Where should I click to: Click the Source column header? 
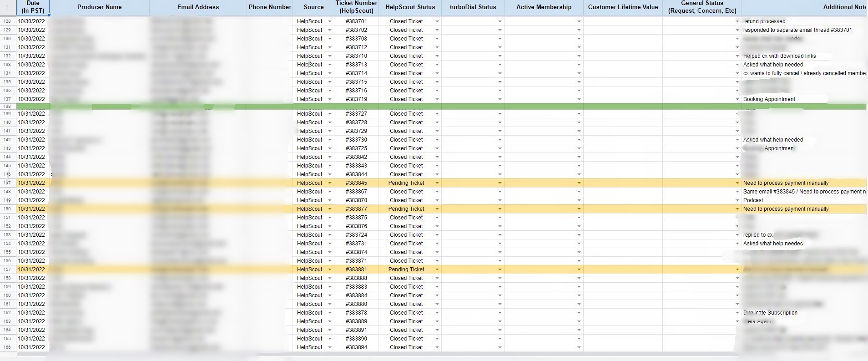point(313,7)
